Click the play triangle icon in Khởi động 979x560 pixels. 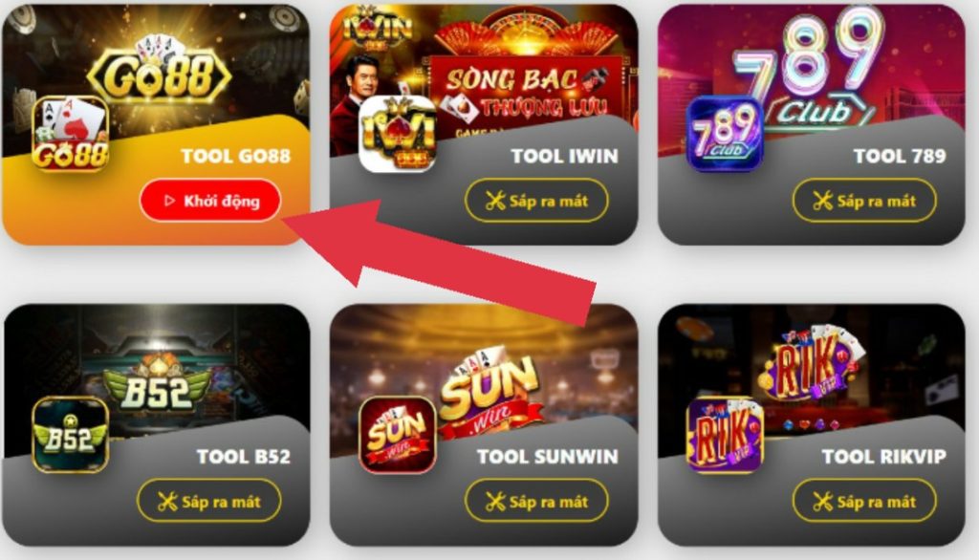pyautogui.click(x=169, y=201)
